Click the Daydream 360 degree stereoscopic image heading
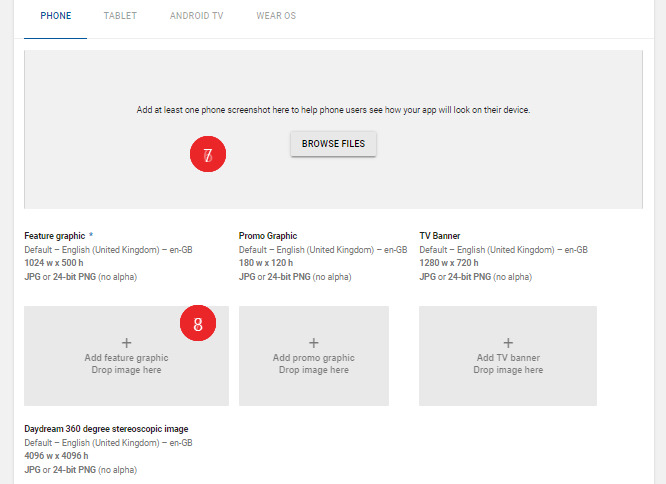This screenshot has width=666, height=484. coord(106,429)
